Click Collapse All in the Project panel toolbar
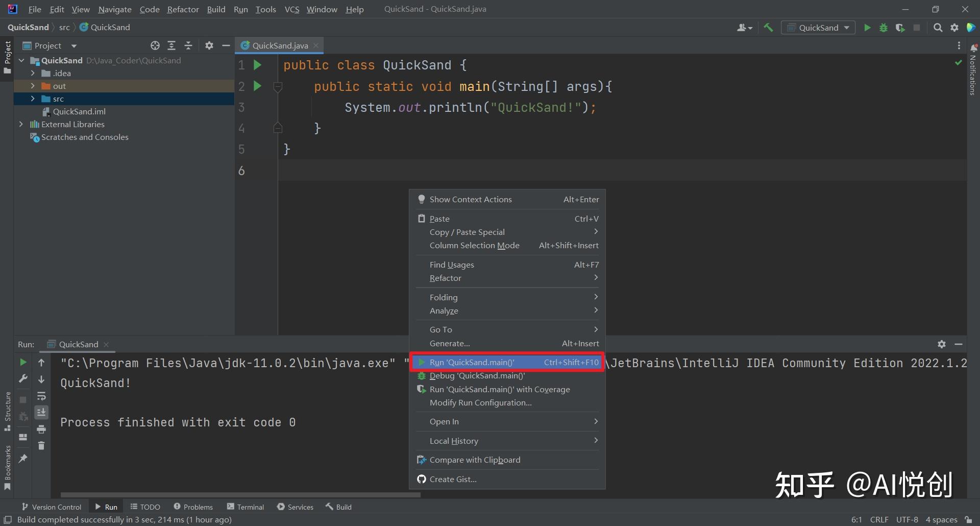Screen dimensions: 980x526 (188, 45)
